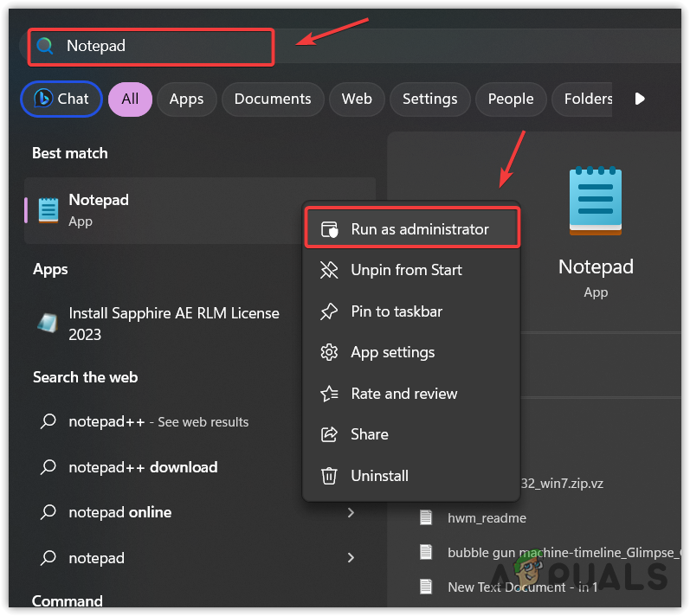Choose Share in context menu

(412, 434)
